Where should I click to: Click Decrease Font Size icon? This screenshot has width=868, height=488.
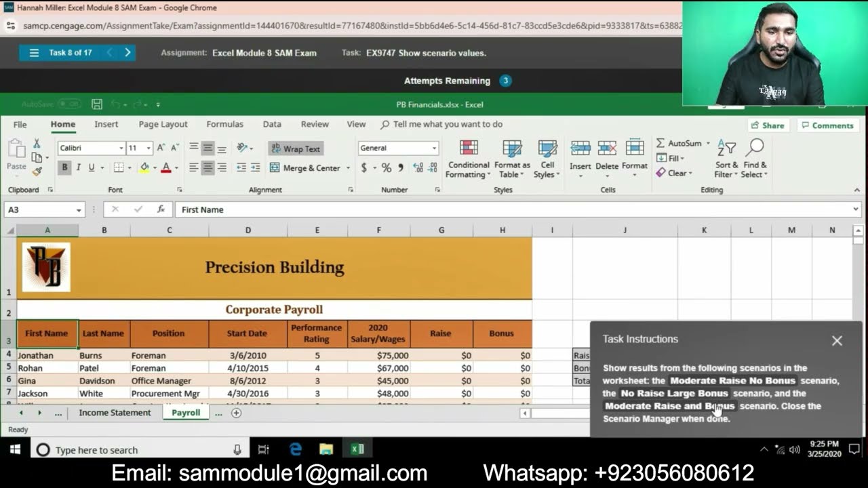(x=175, y=148)
